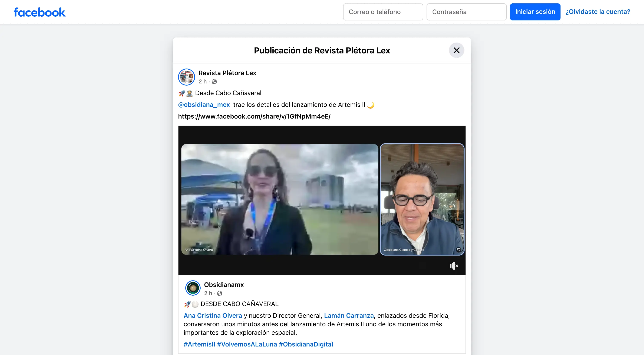Focus the Correo o teléfono field
This screenshot has height=355, width=644.
tap(383, 12)
